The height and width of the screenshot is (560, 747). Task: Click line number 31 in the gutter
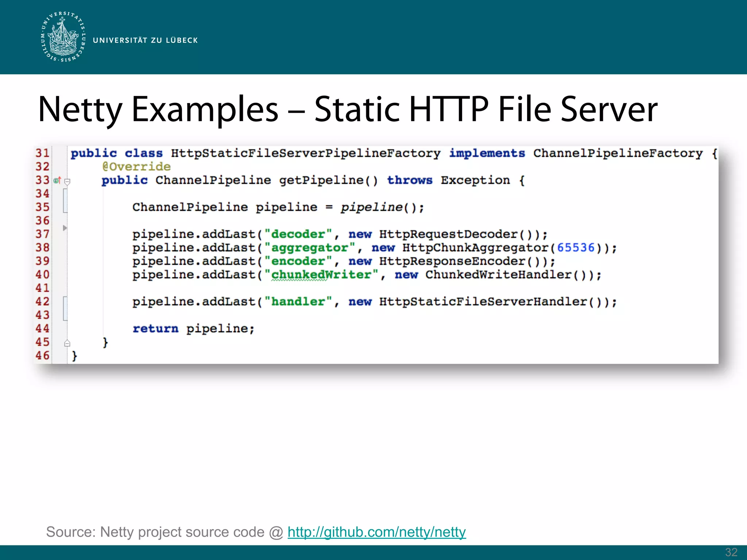pos(42,153)
